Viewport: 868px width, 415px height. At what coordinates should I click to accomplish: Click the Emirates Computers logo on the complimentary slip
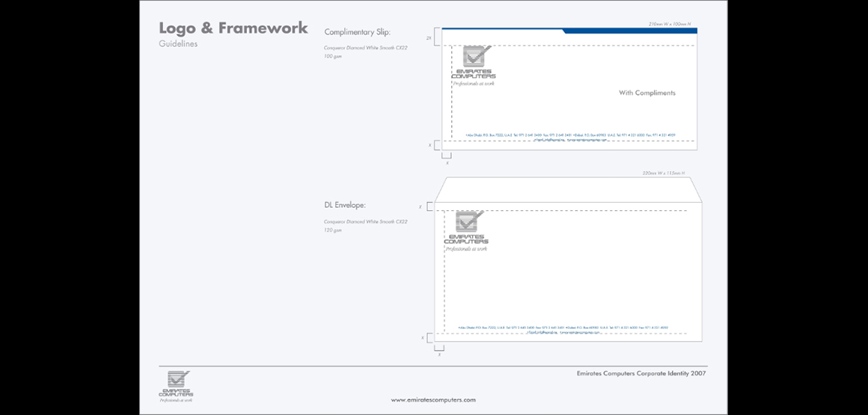click(x=474, y=64)
